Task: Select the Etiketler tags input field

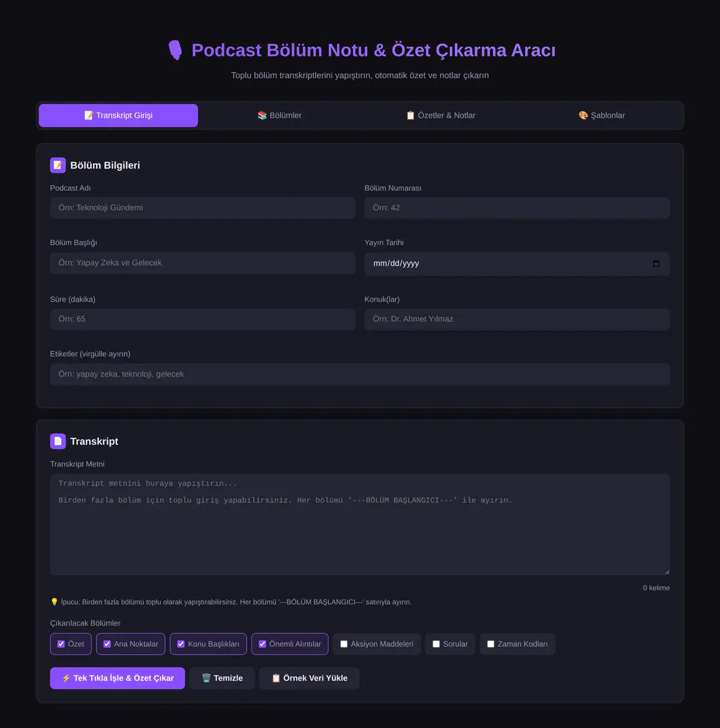Action: point(360,374)
